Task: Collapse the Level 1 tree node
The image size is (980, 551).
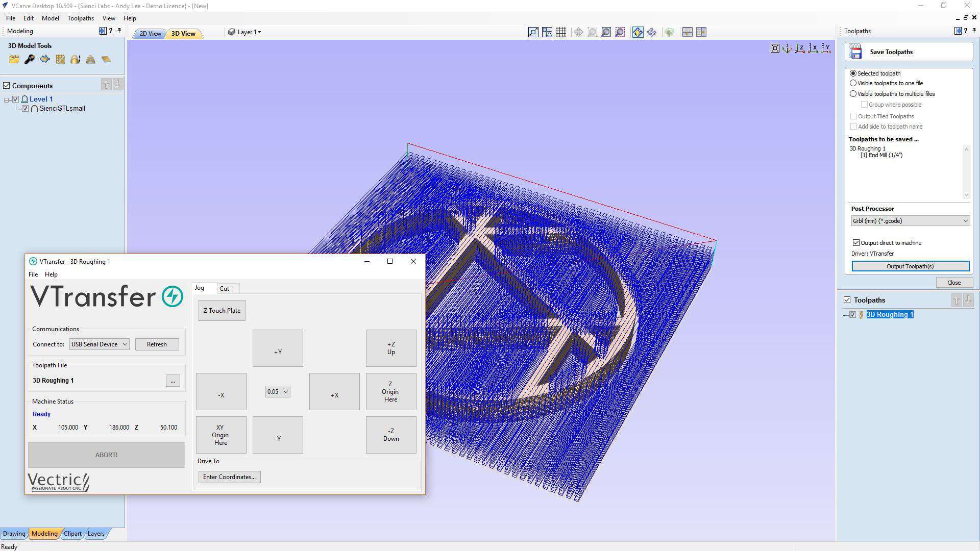Action: pos(7,99)
